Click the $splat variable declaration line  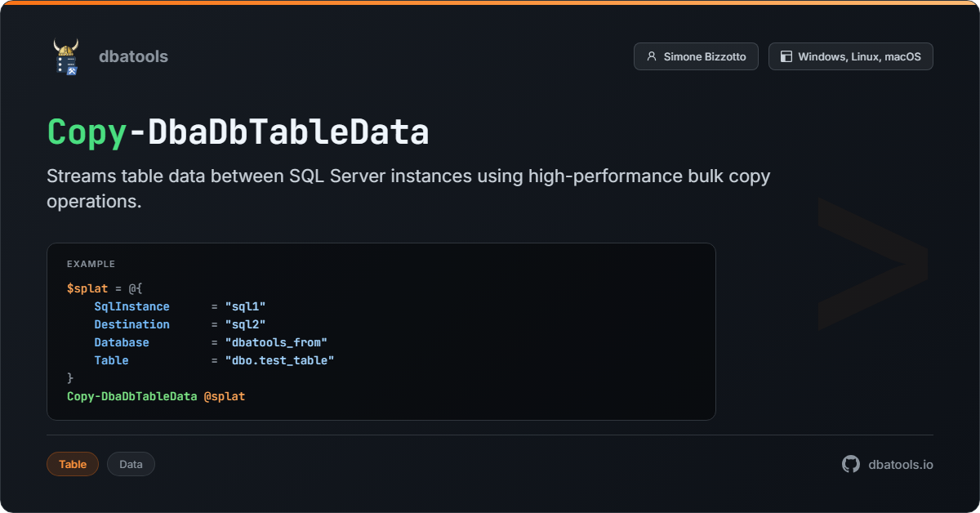[105, 288]
